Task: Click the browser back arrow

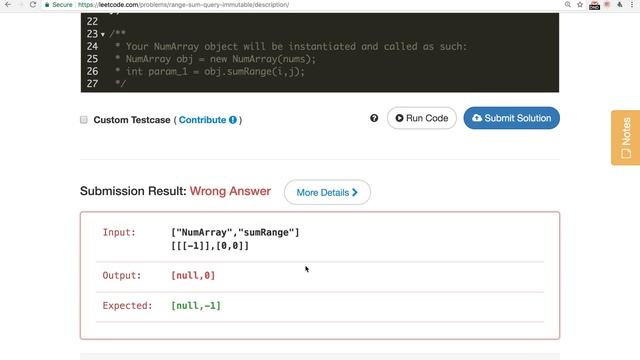Action: 8,4
